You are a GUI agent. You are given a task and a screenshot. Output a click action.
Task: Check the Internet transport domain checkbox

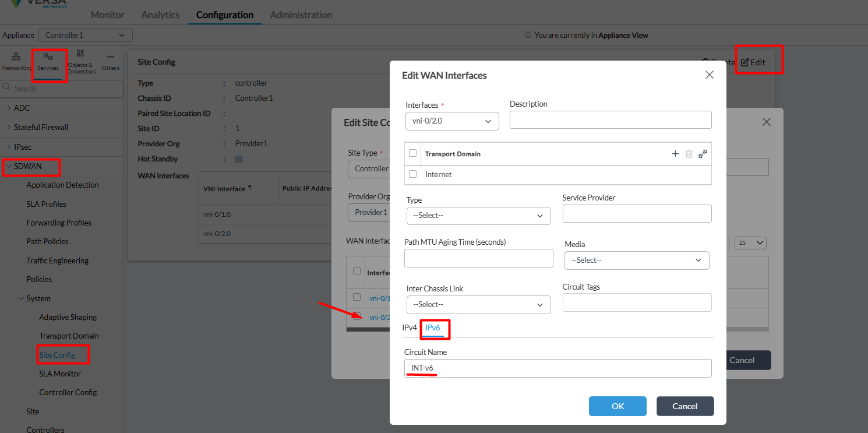click(413, 174)
